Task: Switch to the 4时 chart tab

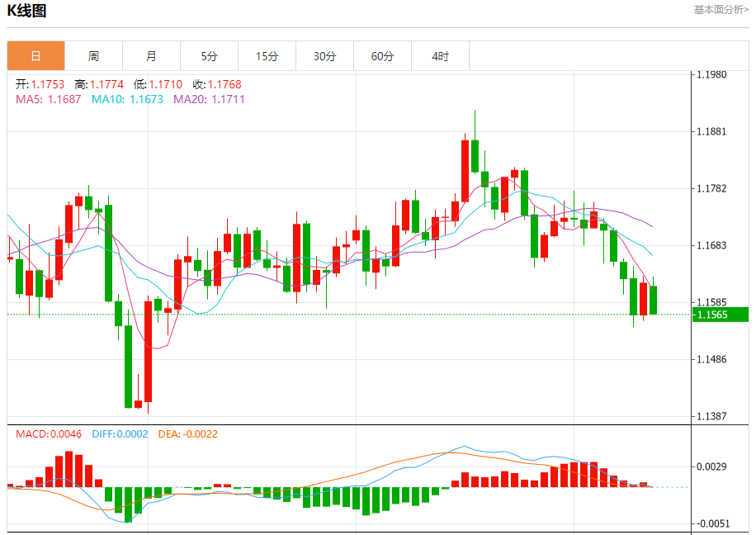Action: point(440,56)
